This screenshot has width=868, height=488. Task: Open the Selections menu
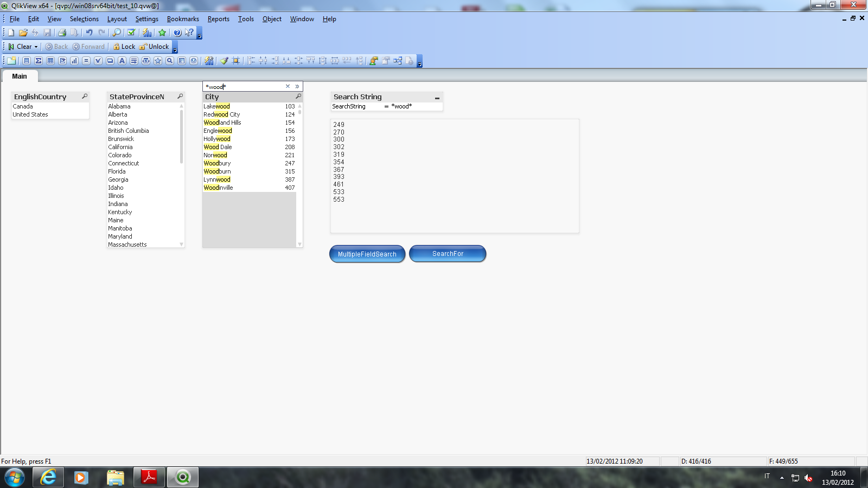(84, 19)
